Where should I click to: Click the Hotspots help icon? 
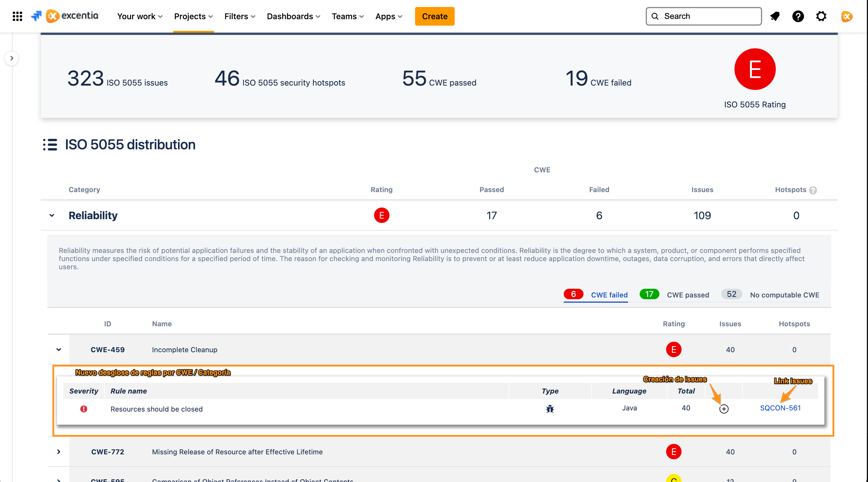(x=813, y=190)
